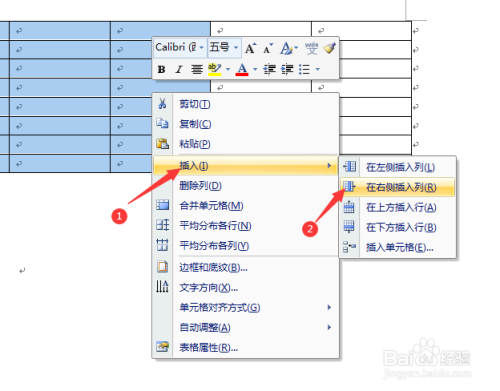Click the scissors Cut icon
The width and height of the screenshot is (500, 391).
click(162, 104)
